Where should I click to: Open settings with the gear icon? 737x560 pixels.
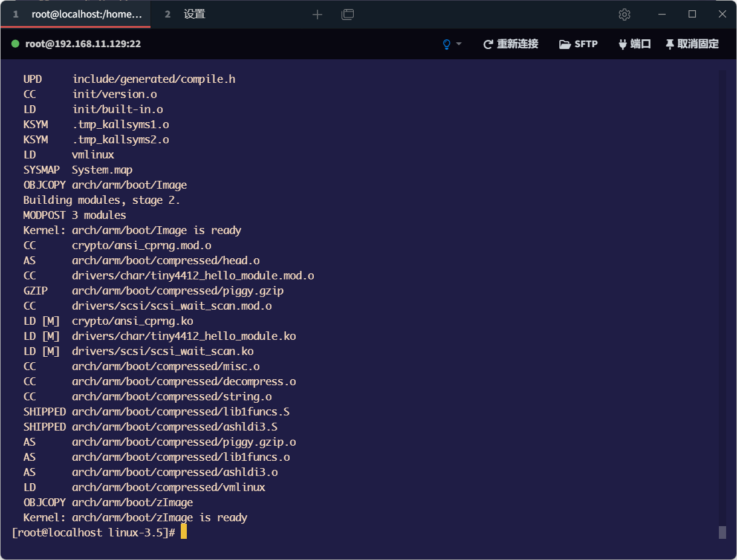pyautogui.click(x=624, y=14)
